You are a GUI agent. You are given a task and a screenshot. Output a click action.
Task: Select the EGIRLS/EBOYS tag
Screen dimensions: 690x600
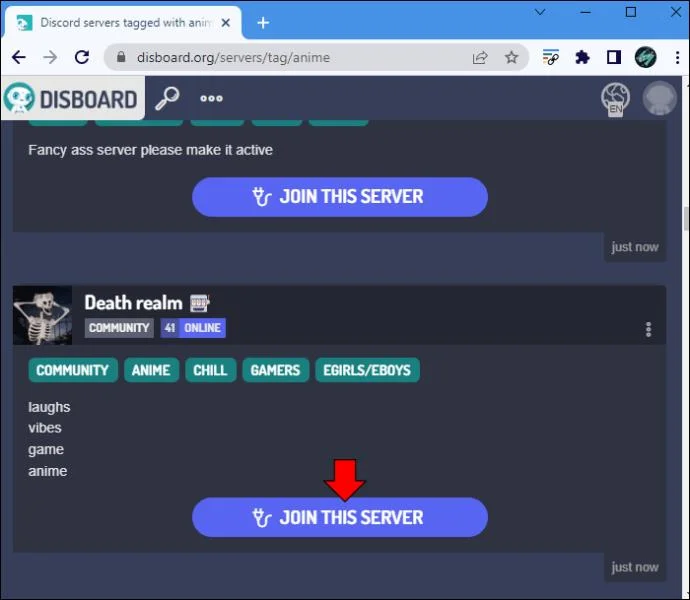click(x=367, y=370)
